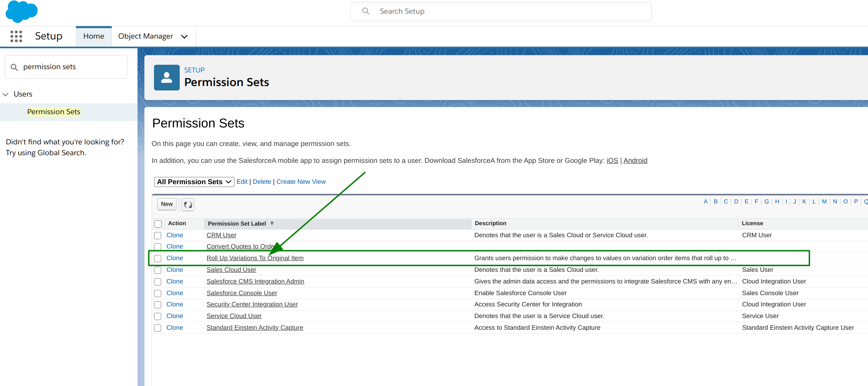Click the New permission set button
Image resolution: width=868 pixels, height=386 pixels.
click(167, 204)
